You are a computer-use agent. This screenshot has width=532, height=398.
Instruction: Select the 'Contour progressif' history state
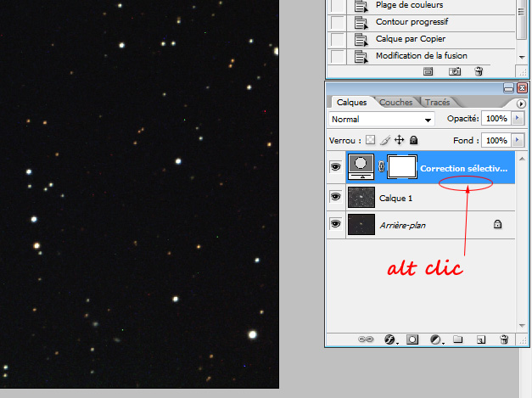pos(431,23)
